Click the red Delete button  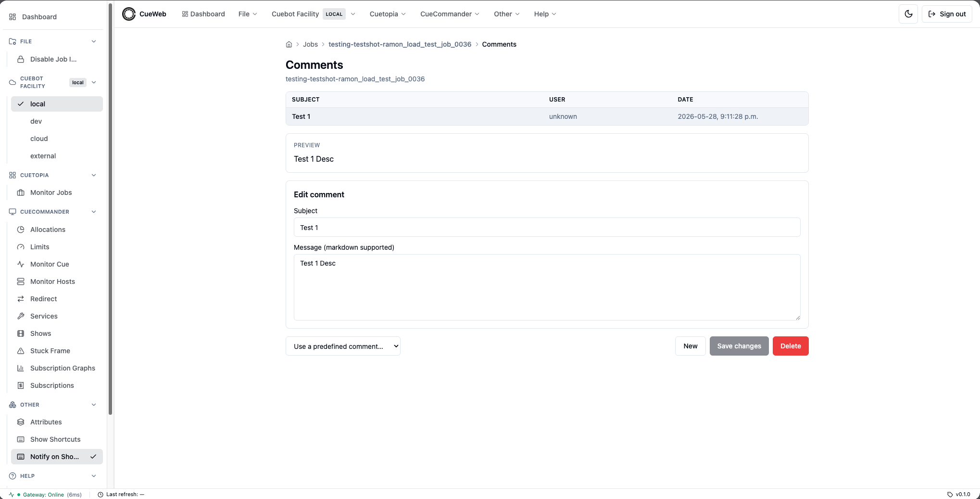pyautogui.click(x=791, y=346)
